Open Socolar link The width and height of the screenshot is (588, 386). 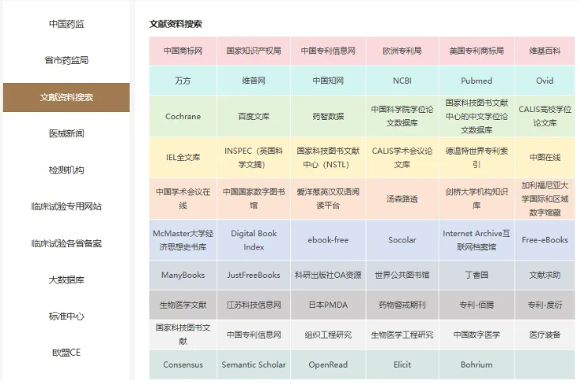(x=407, y=243)
